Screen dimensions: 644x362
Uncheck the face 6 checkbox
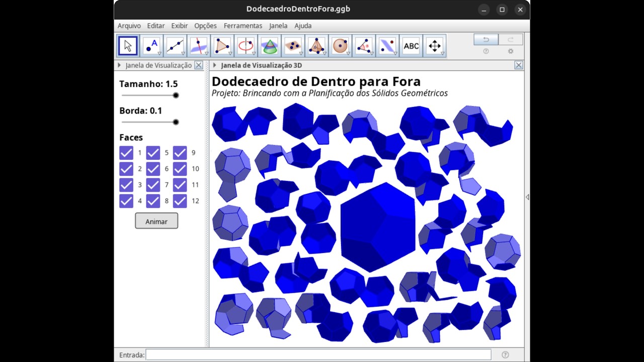pos(153,169)
